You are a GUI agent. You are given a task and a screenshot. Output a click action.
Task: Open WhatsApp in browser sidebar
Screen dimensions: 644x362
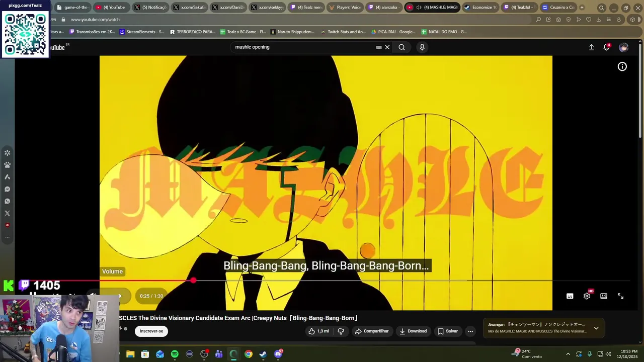point(7,202)
